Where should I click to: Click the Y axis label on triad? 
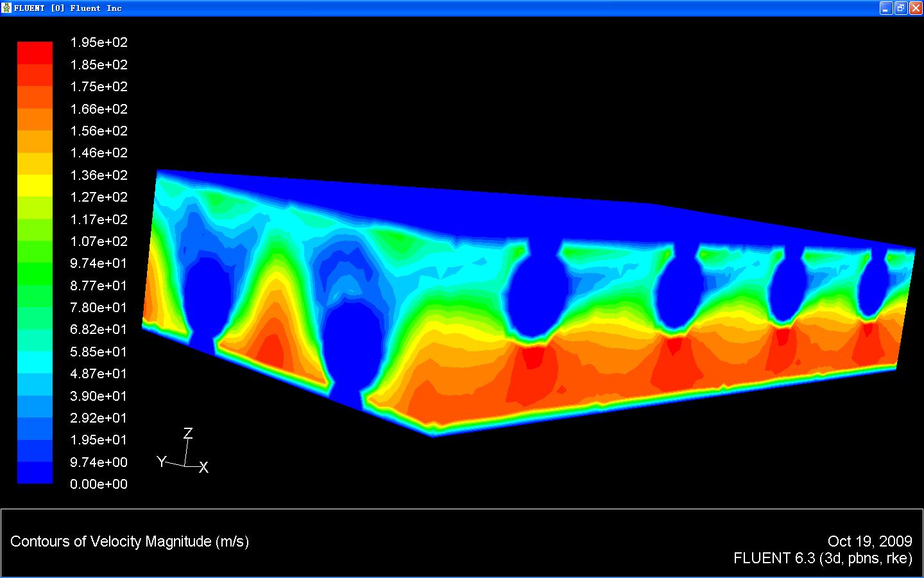pos(162,461)
